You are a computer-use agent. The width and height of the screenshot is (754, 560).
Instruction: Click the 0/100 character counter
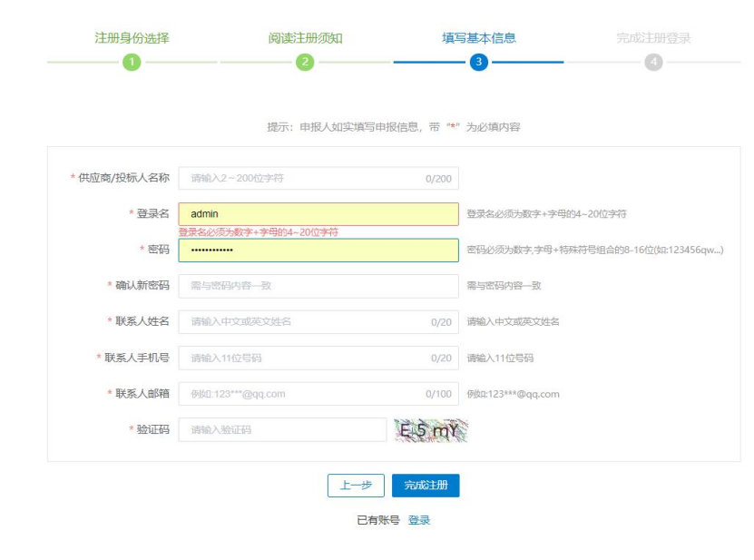click(438, 394)
